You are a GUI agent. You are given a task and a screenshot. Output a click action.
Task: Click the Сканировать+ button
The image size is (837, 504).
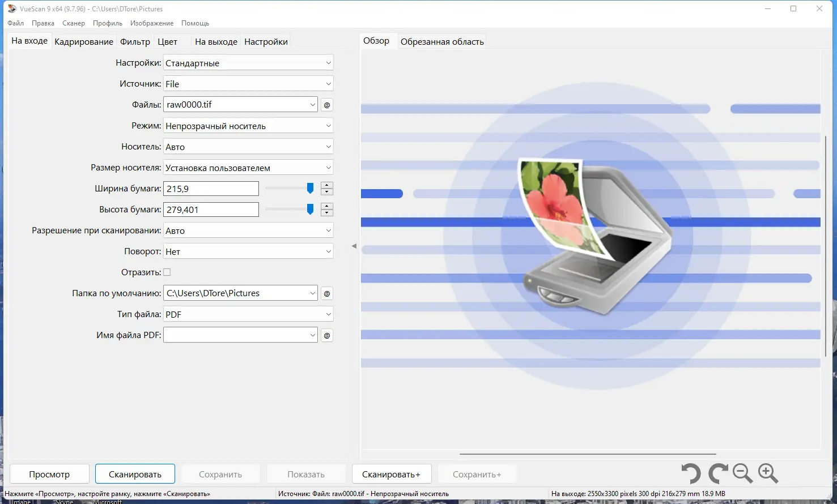point(392,473)
